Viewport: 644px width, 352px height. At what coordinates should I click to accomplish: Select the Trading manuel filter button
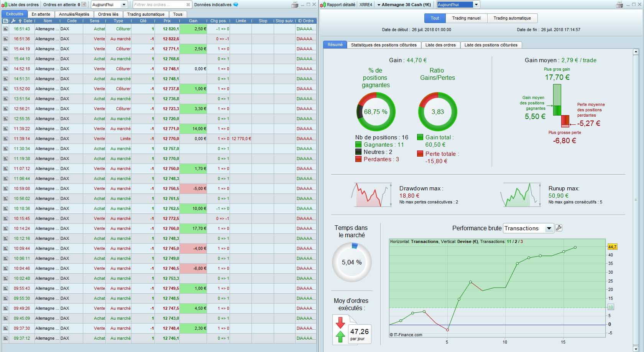(x=466, y=18)
